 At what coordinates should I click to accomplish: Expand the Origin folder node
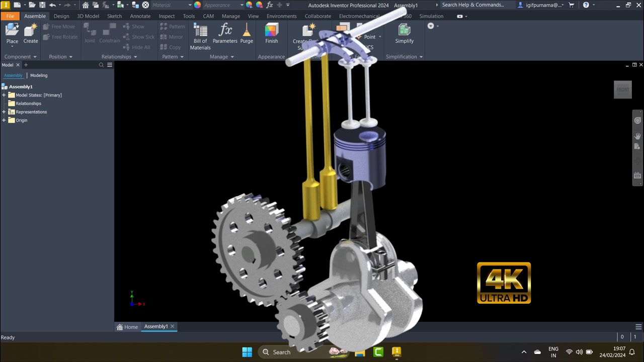click(x=4, y=120)
